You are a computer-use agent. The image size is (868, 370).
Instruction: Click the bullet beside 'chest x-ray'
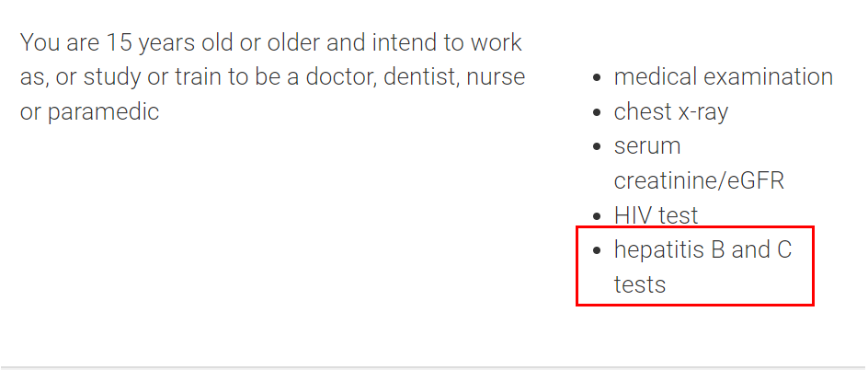(596, 112)
